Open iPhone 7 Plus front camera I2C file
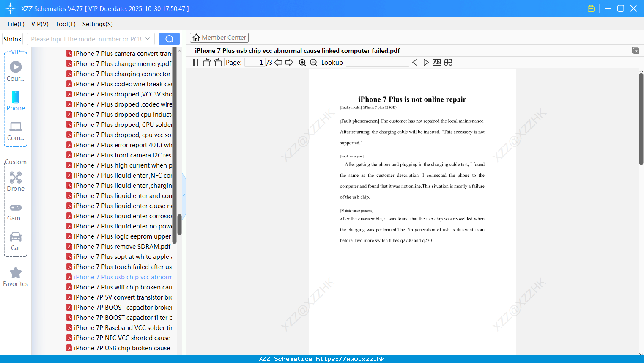 pyautogui.click(x=119, y=155)
